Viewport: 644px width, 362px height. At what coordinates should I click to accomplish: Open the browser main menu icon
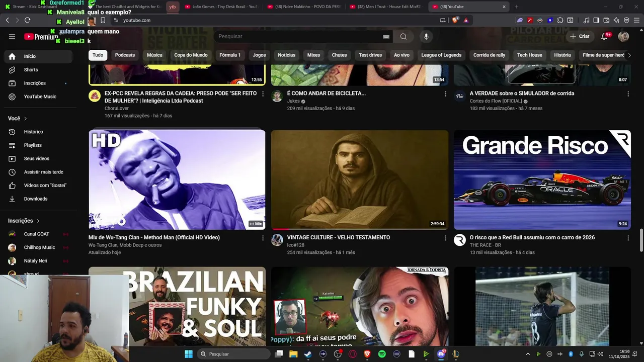pyautogui.click(x=636, y=20)
